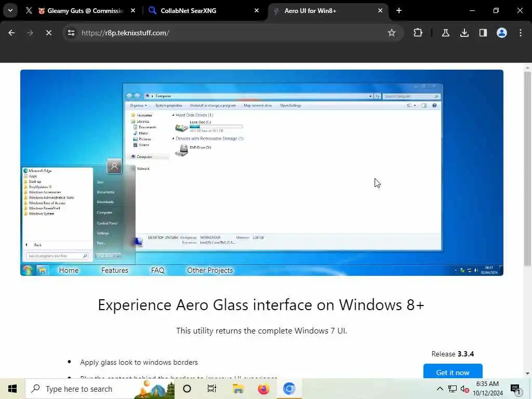Show hidden system tray icons
Image resolution: width=532 pixels, height=399 pixels.
click(x=440, y=389)
